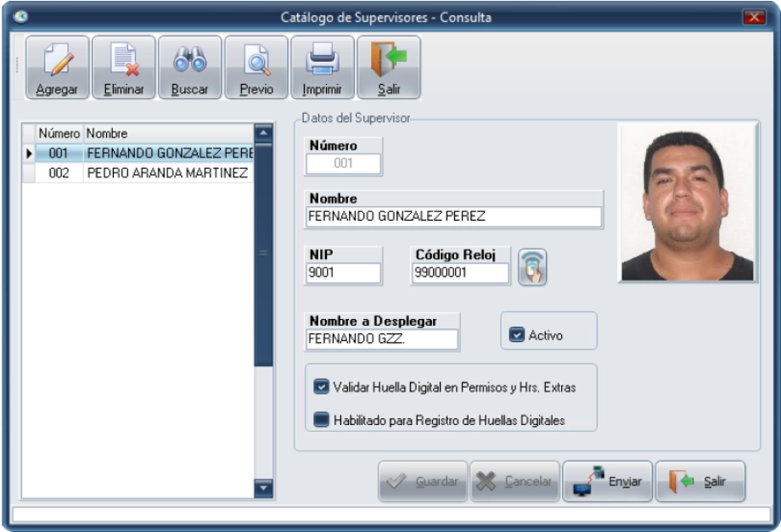
Task: Select row 001 FERNANDO GONZALEZ
Action: [166, 154]
